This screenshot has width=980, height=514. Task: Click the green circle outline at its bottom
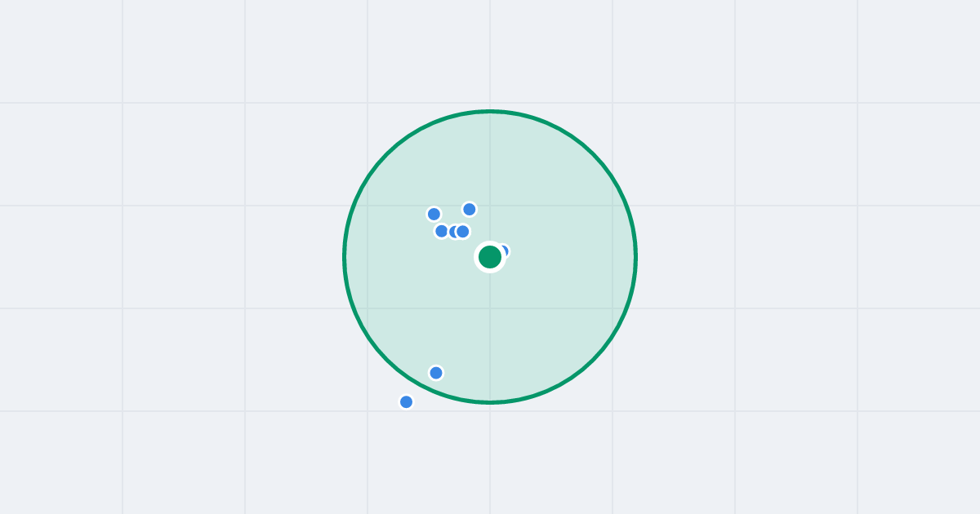(x=490, y=402)
